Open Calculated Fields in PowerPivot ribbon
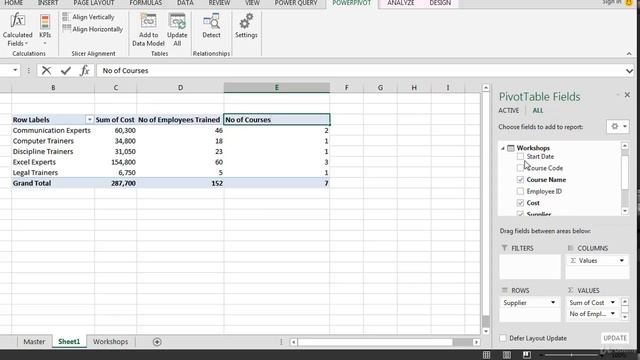640x360 pixels. click(x=18, y=29)
